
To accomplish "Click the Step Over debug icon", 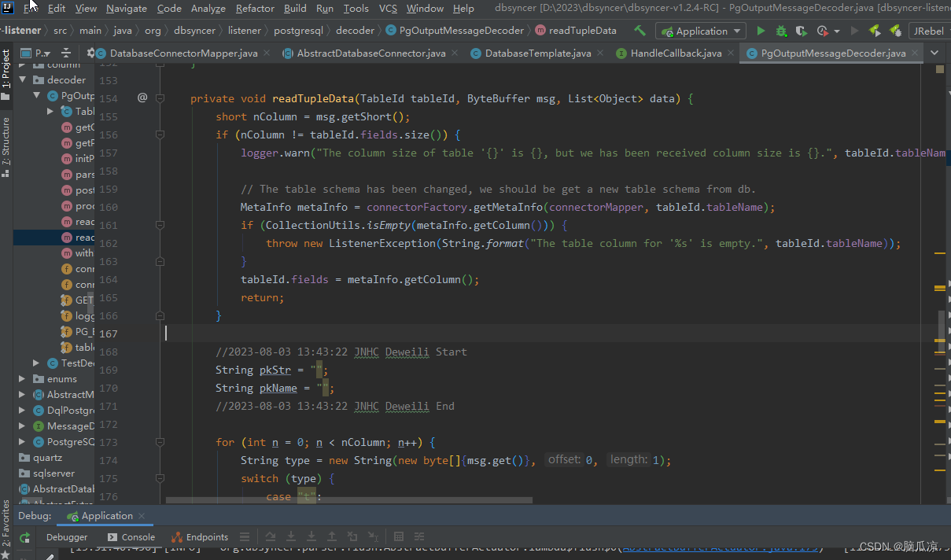I will (270, 537).
